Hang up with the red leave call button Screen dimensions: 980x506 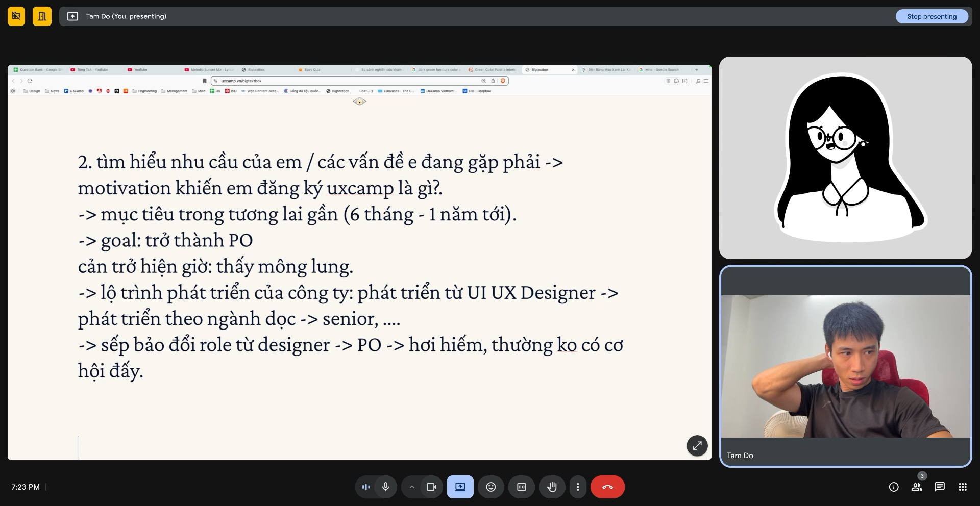point(607,487)
